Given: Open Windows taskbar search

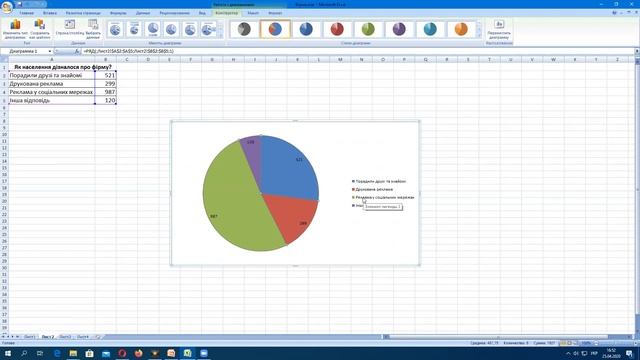Looking at the screenshot, I should tap(24, 353).
